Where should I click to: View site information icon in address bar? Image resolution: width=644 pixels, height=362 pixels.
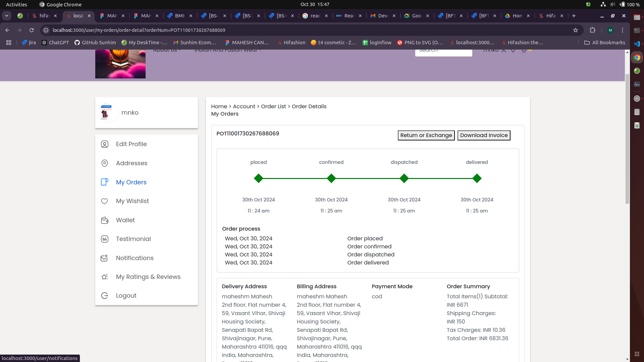point(46,30)
